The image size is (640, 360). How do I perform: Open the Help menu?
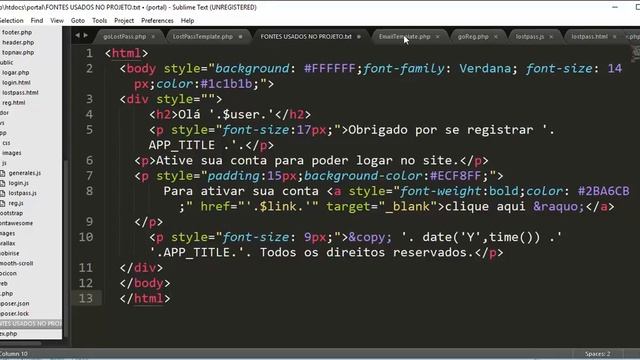point(187,20)
